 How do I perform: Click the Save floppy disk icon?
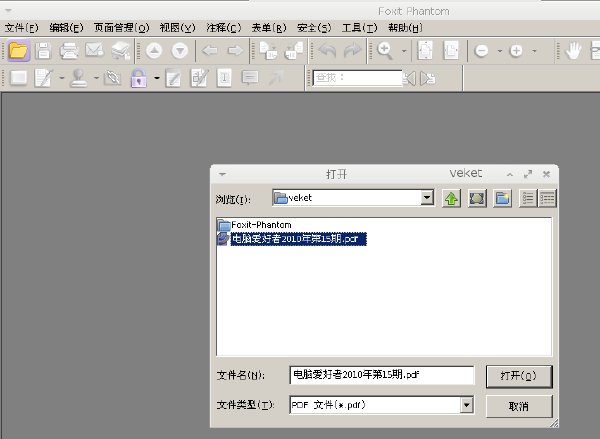pos(43,51)
